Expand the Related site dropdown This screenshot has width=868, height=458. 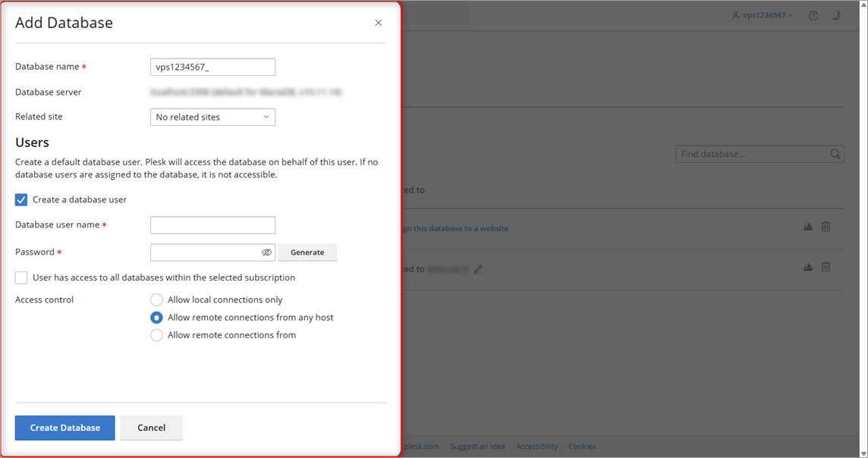click(212, 118)
